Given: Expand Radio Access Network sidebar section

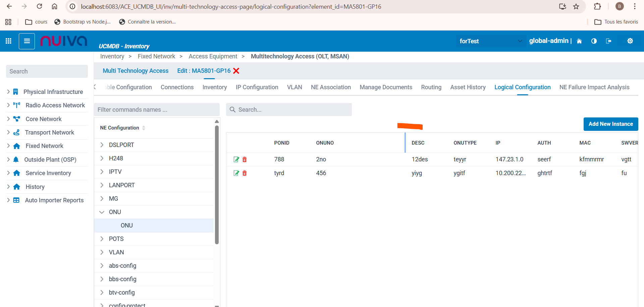Looking at the screenshot, I should pyautogui.click(x=8, y=105).
